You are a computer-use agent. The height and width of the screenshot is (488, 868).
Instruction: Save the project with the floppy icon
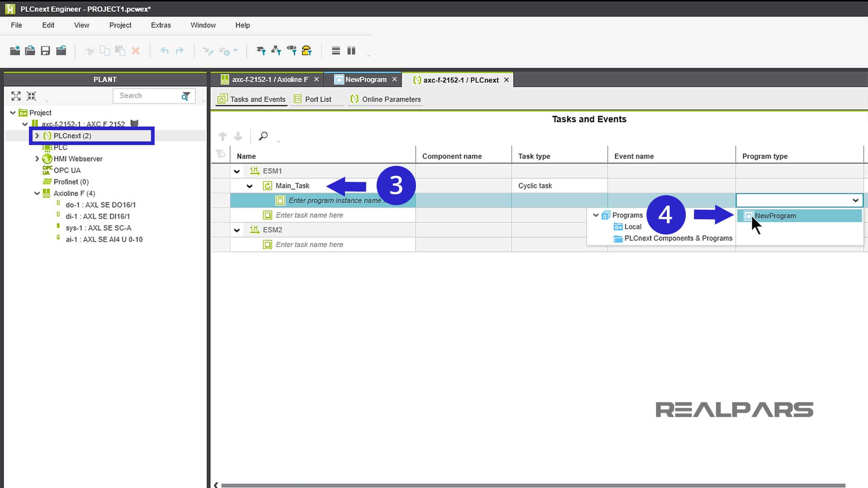[x=45, y=51]
